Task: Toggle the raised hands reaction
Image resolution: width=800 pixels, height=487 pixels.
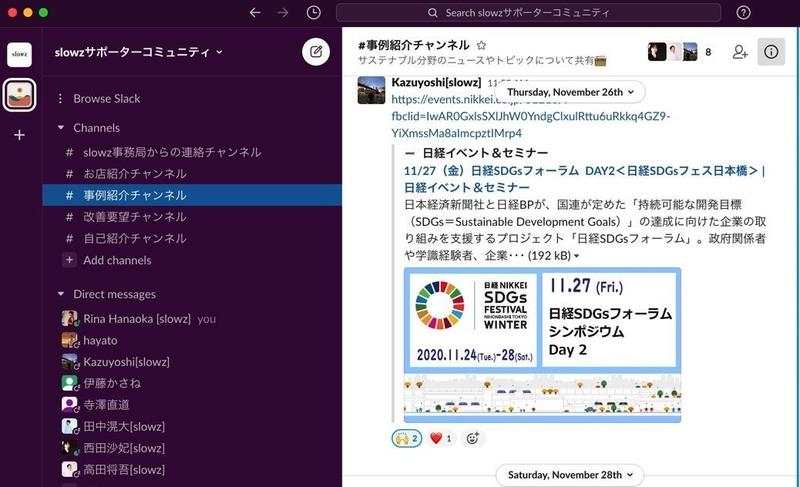Action: click(x=407, y=438)
